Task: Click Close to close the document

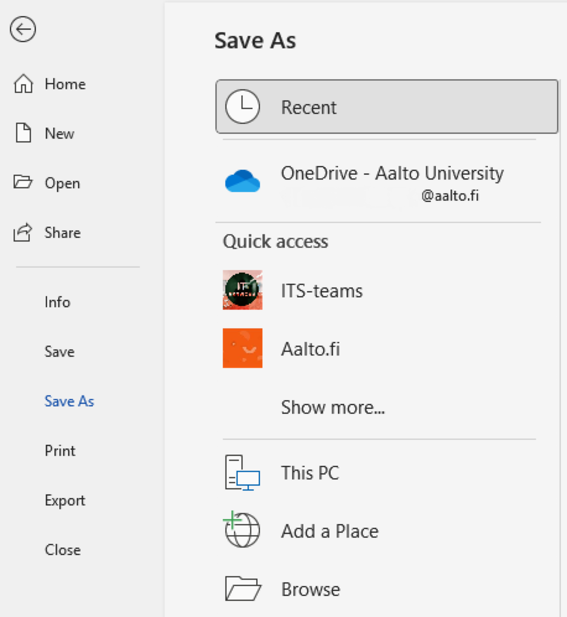Action: coord(63,550)
